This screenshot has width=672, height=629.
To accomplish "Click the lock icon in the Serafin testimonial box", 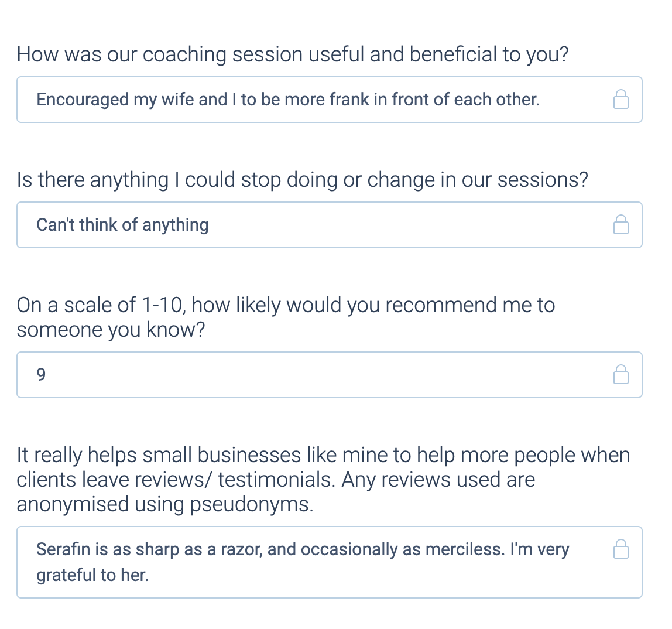I will pos(620,549).
